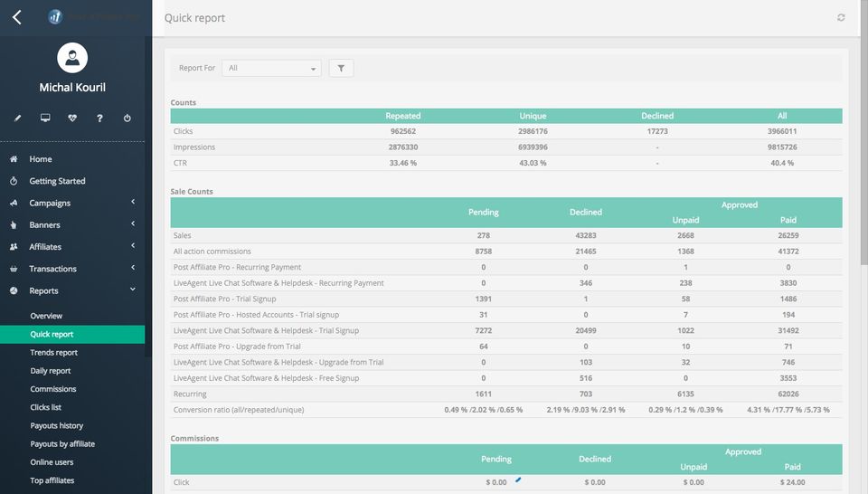Click Sales pending value 278
Image resolution: width=868 pixels, height=494 pixels.
(483, 235)
